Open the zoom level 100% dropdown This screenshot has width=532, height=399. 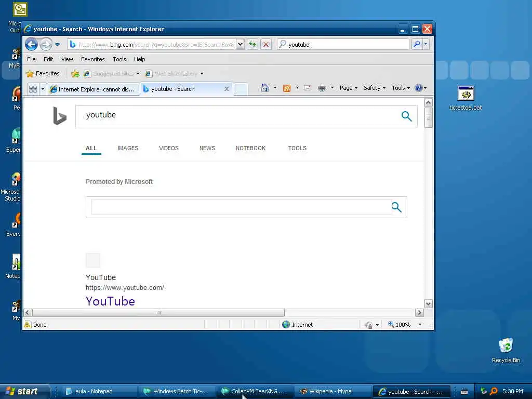(x=420, y=325)
